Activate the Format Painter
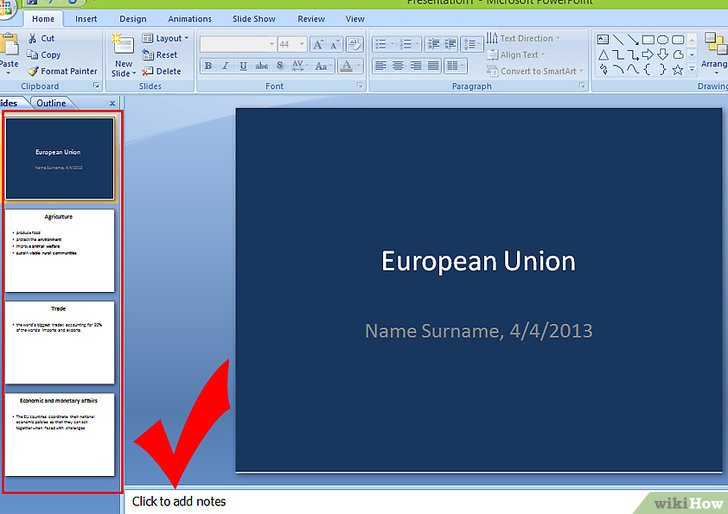Screen dimensions: 728x514 (x=62, y=71)
